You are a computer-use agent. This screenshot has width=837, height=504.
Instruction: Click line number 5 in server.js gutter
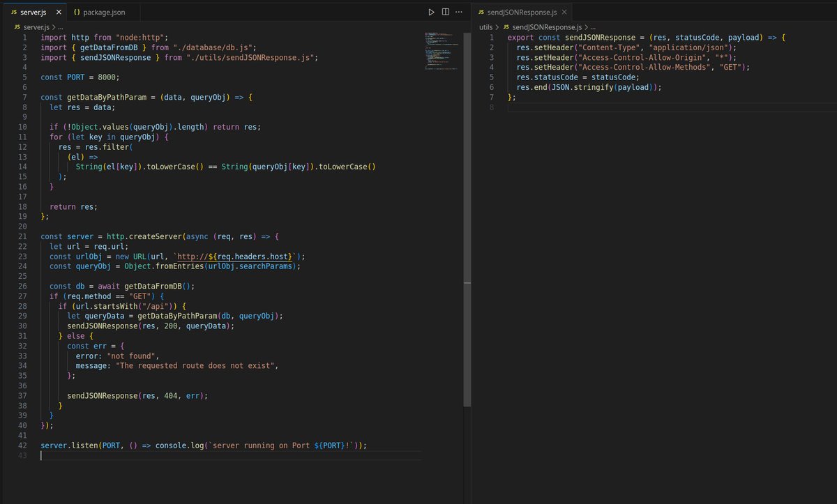point(25,77)
